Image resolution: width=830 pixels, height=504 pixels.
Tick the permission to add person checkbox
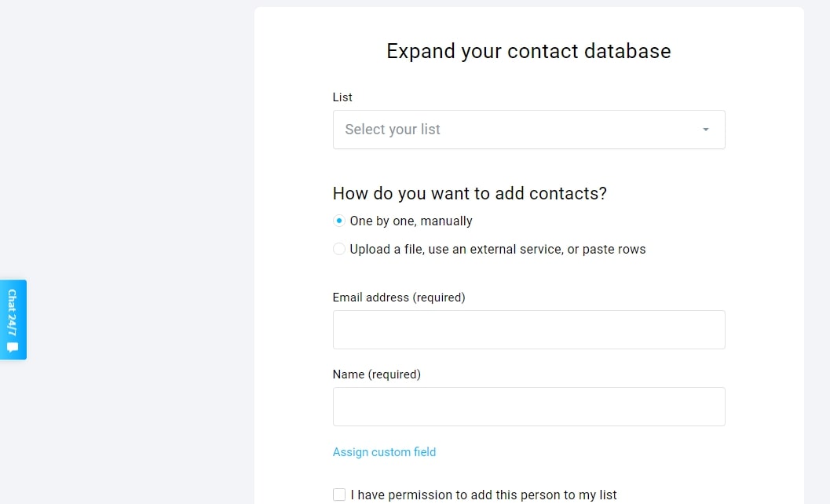[x=339, y=495]
